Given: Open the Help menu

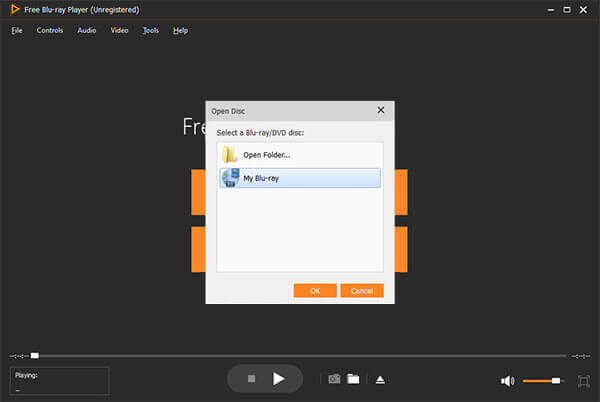Looking at the screenshot, I should (x=180, y=30).
